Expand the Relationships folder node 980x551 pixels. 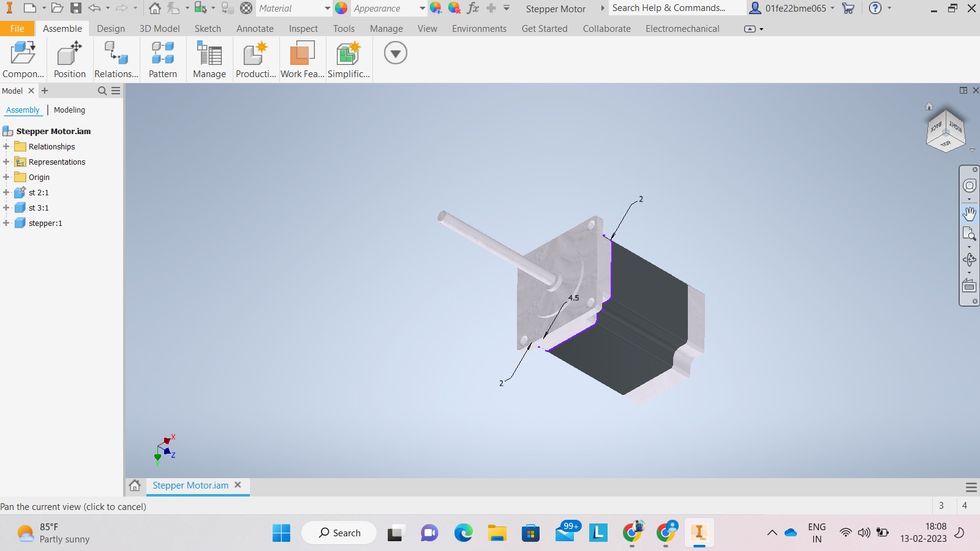tap(6, 146)
